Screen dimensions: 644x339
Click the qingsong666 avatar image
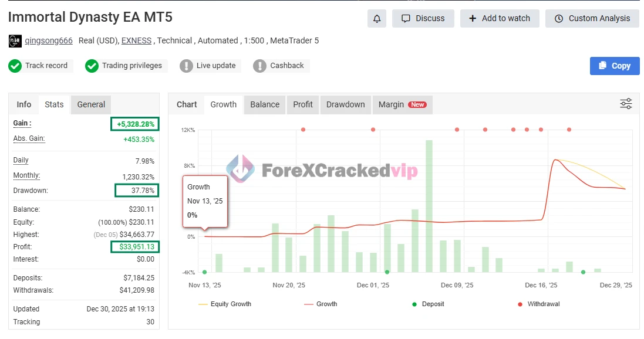[15, 41]
